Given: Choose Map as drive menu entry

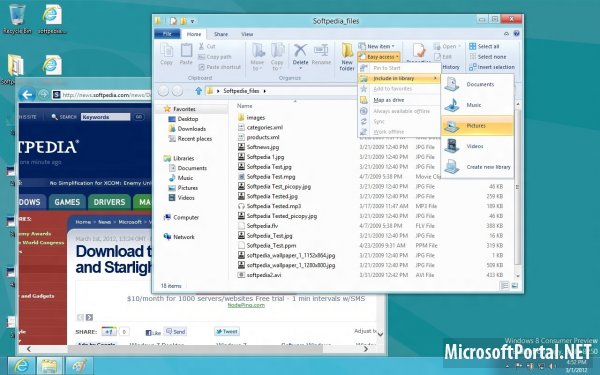Looking at the screenshot, I should (399, 100).
